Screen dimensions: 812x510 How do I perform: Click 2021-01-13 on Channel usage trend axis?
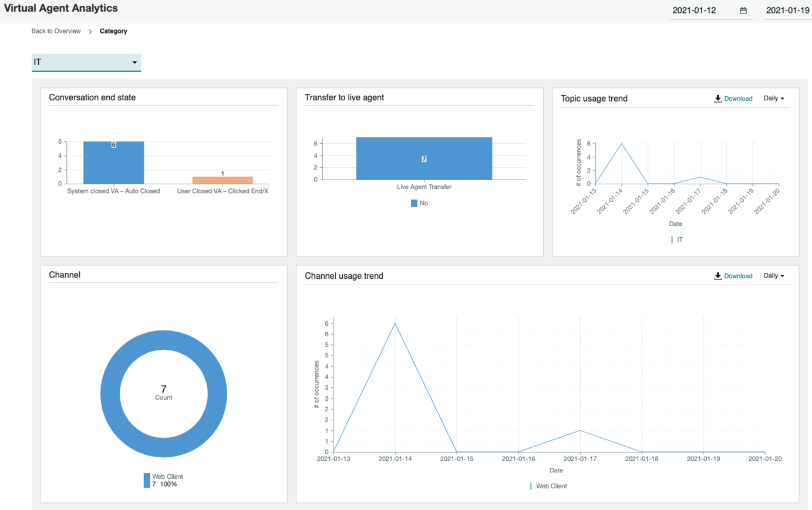[x=333, y=459]
